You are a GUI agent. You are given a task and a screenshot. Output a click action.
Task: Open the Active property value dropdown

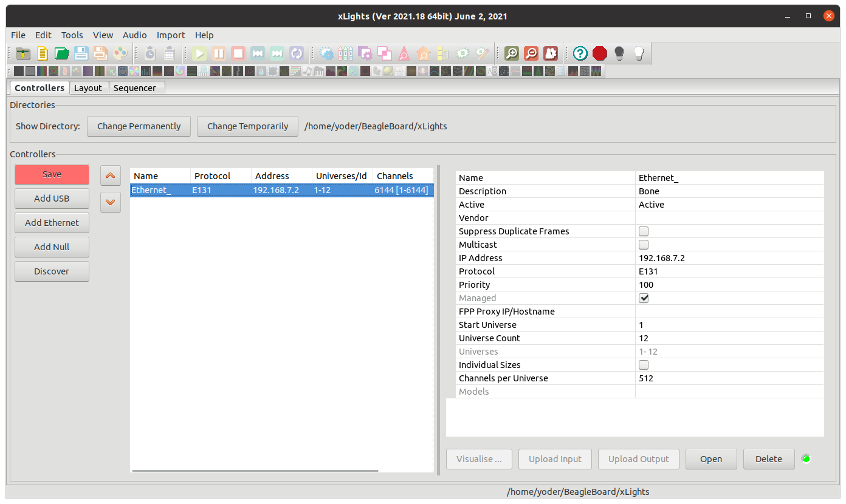coord(729,205)
